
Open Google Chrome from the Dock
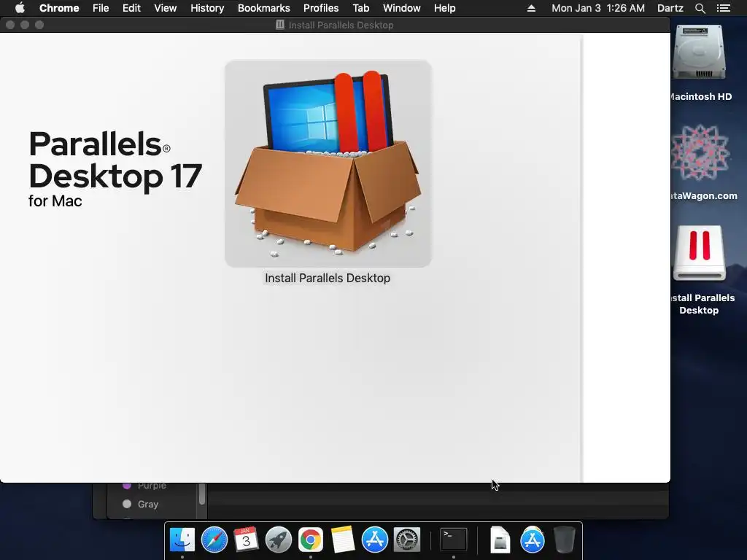[x=311, y=540]
